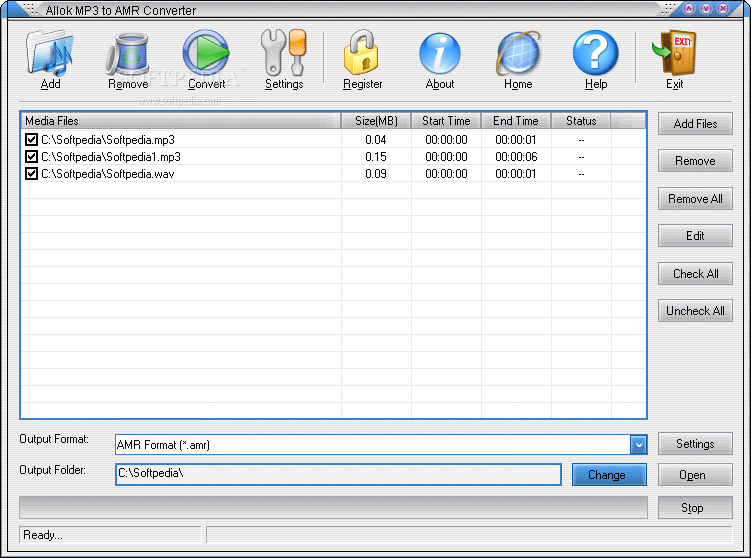Click the Change output folder button

coord(609,475)
